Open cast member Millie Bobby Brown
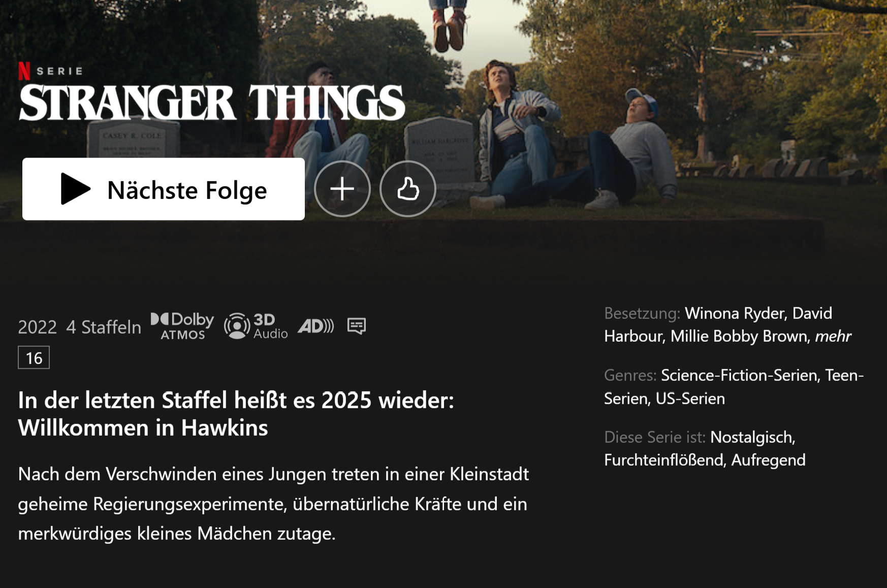Viewport: 887px width, 588px height. pos(739,336)
